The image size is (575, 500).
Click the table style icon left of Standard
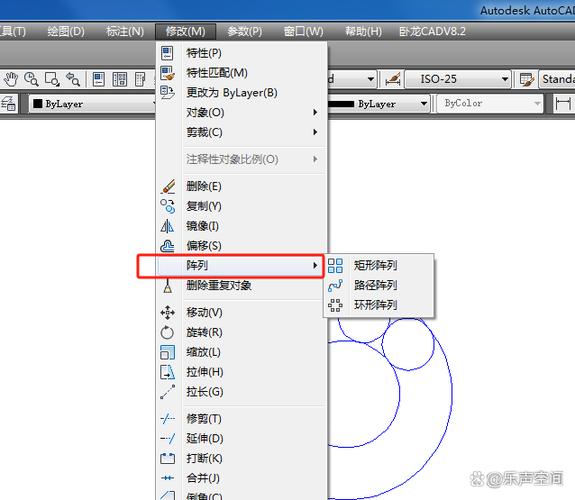coord(527,79)
